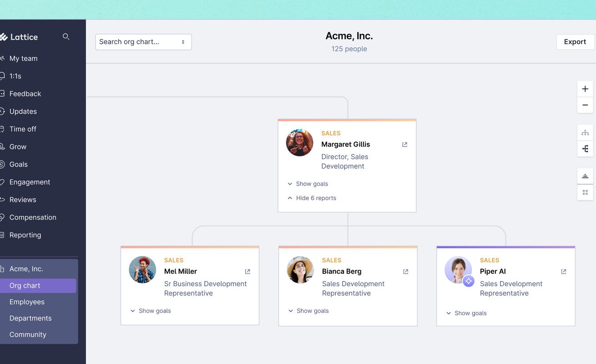The width and height of the screenshot is (596, 364).
Task: Expand Show goals on Mel Miller card
Action: [x=151, y=311]
